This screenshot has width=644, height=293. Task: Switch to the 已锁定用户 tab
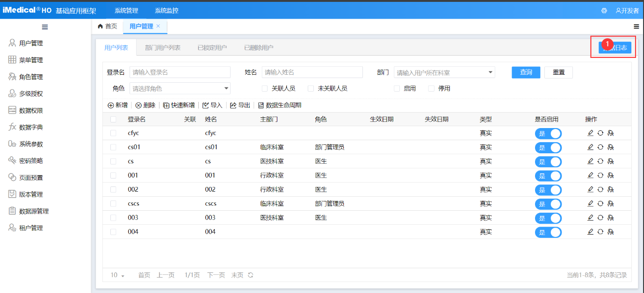click(x=212, y=48)
